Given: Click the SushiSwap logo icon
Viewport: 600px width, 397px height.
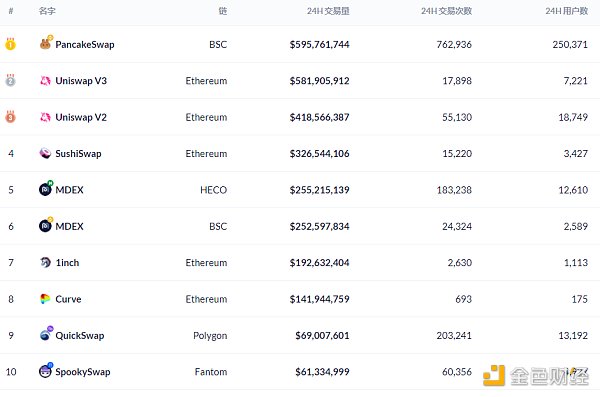Looking at the screenshot, I should [x=45, y=154].
